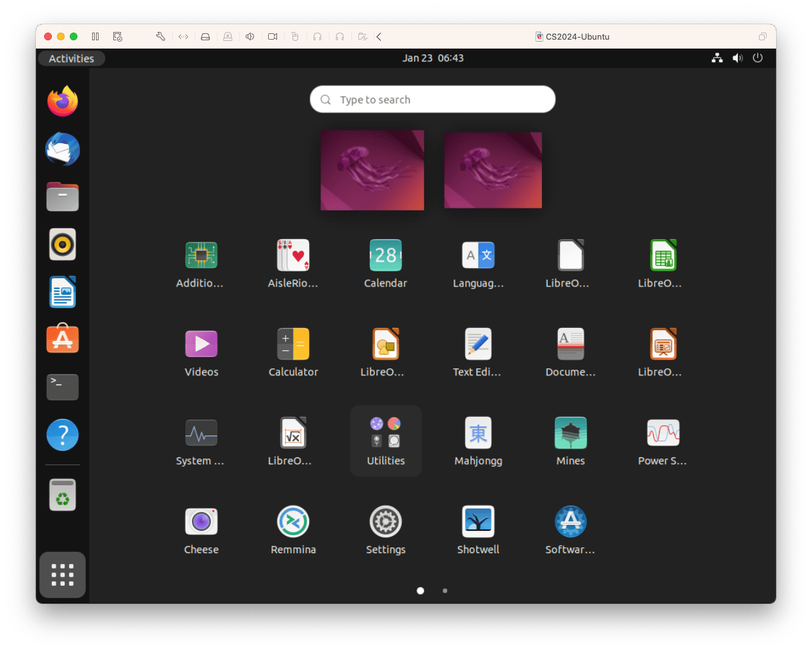Open Trash from the dock
This screenshot has height=651, width=812.
[x=62, y=494]
